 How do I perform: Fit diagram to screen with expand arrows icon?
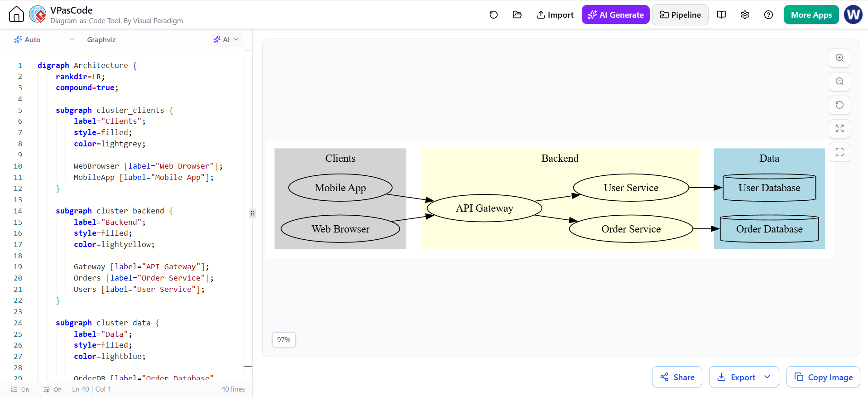[x=839, y=129]
